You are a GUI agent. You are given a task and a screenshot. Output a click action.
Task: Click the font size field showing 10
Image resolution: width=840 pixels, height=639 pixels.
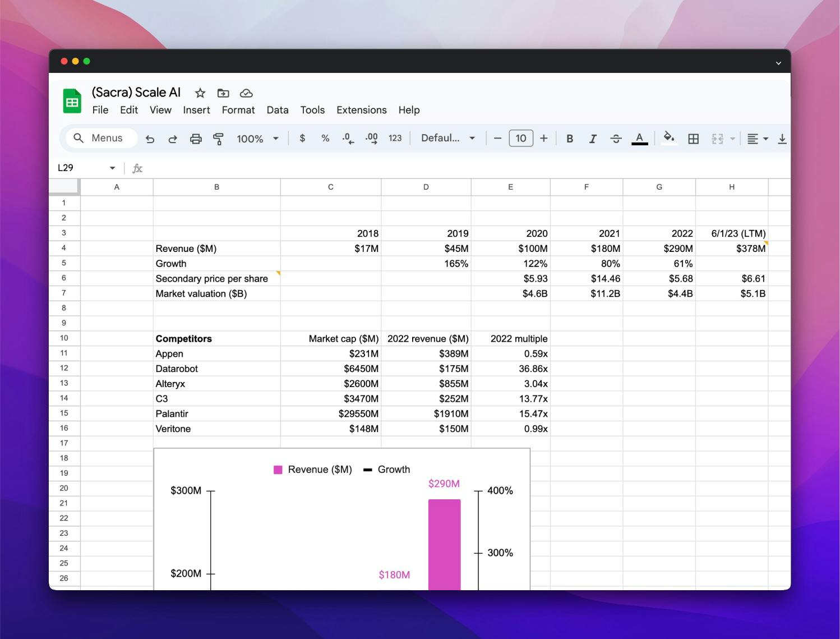coord(521,138)
